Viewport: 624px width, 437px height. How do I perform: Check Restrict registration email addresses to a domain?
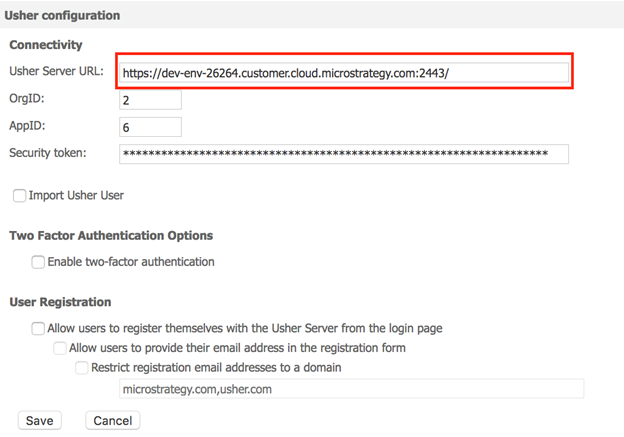click(x=82, y=367)
